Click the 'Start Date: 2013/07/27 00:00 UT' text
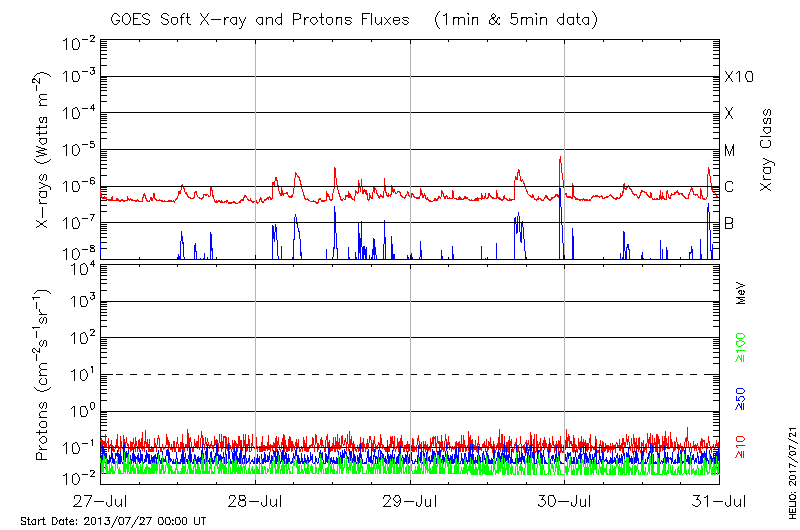Viewport: 800px width, 530px height. (x=113, y=521)
